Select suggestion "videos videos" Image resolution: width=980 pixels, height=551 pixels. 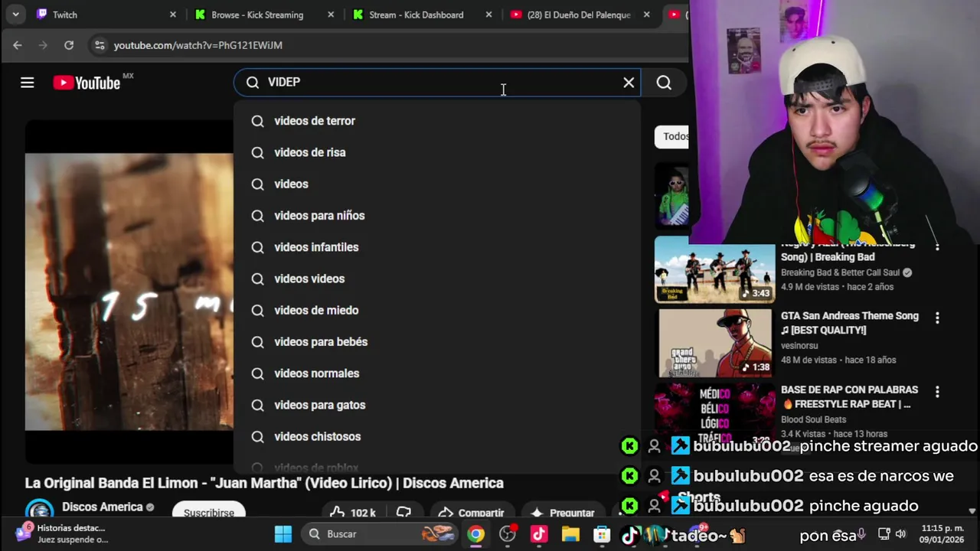click(437, 279)
